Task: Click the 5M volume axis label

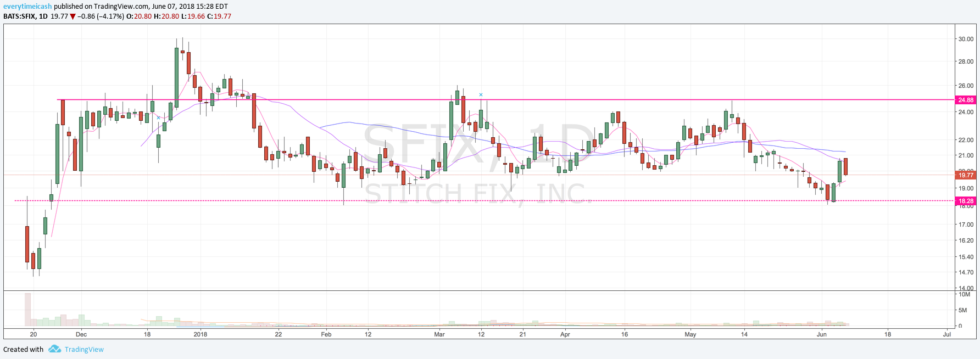Action: 962,310
